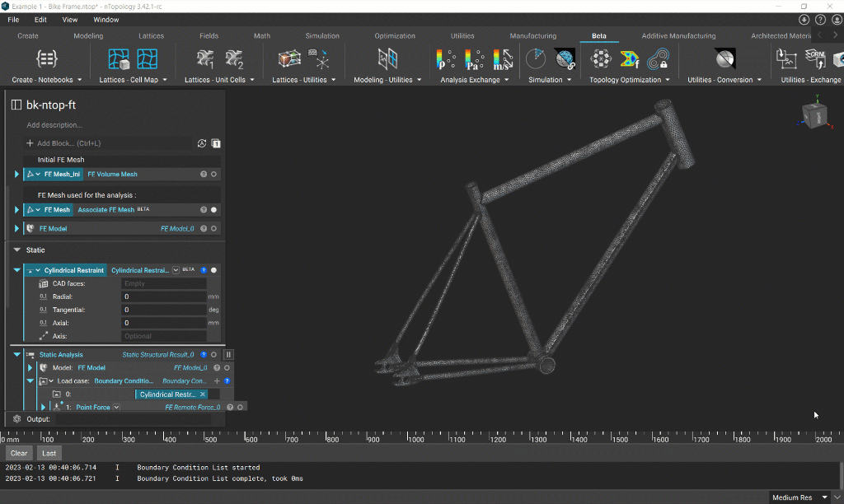Viewport: 844px width, 504px height.
Task: Click the Radial value input field
Action: [x=164, y=296]
